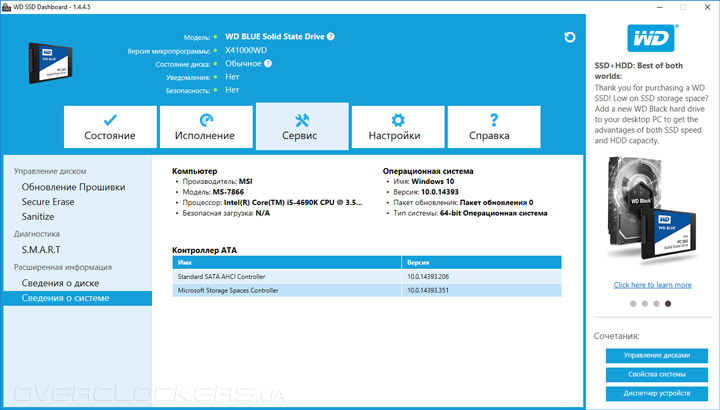720x410 pixels.
Task: Switch to the Исполнение tab
Action: [x=206, y=127]
